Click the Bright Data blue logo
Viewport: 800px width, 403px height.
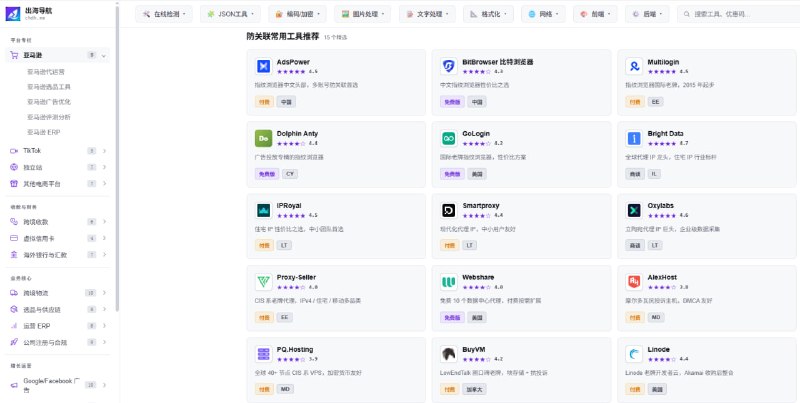point(634,138)
